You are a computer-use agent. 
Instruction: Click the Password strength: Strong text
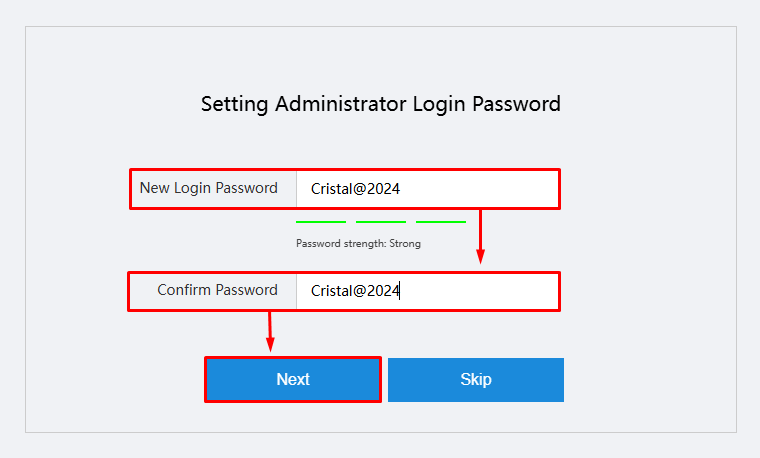(358, 243)
